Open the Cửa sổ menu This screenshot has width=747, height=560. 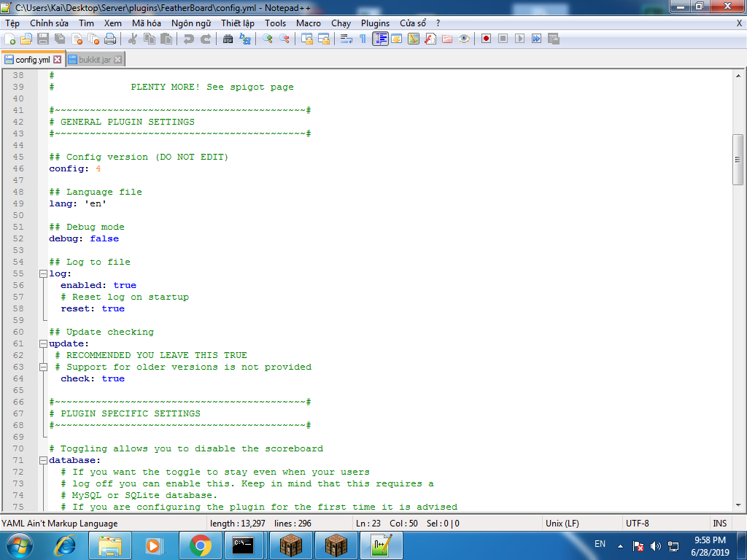tap(413, 23)
